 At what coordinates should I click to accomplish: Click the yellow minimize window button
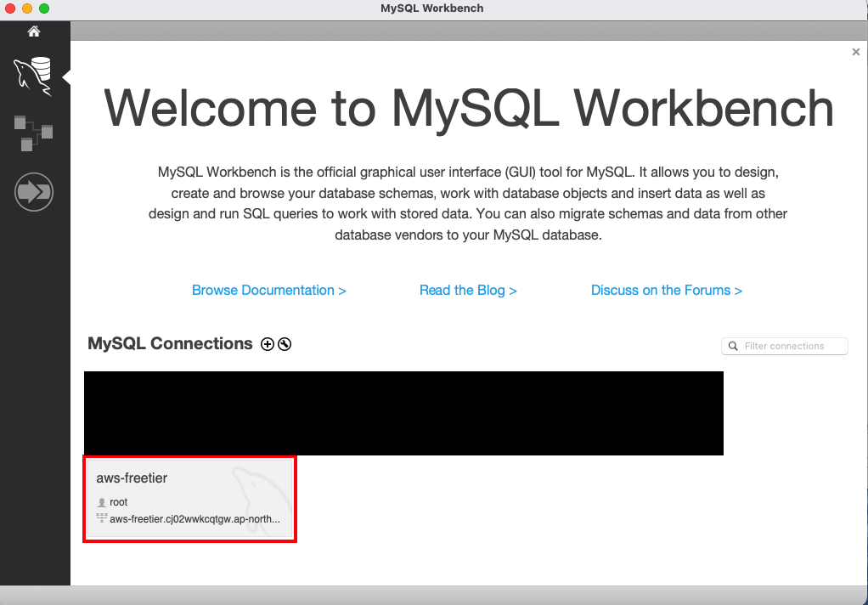(x=27, y=8)
